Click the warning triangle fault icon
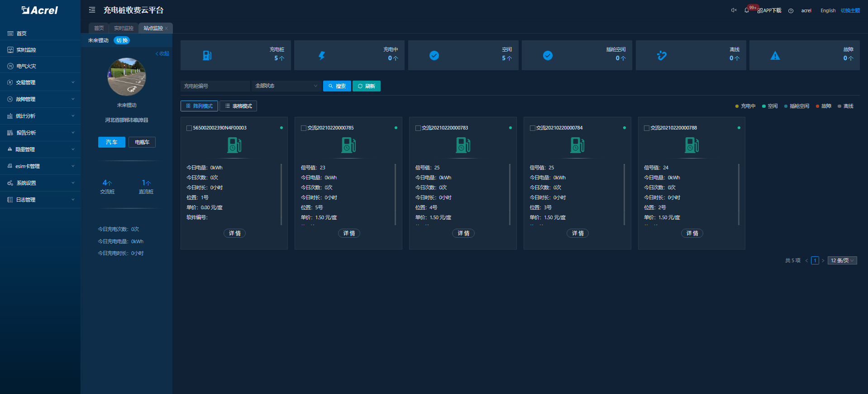Viewport: 868px width, 394px height. 775,56
